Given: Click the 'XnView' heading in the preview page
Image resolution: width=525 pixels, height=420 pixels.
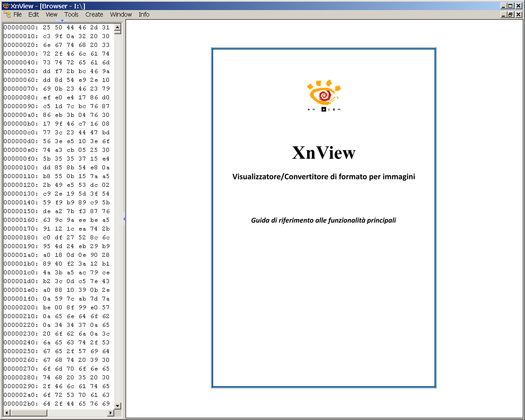Looking at the screenshot, I should pos(324,153).
